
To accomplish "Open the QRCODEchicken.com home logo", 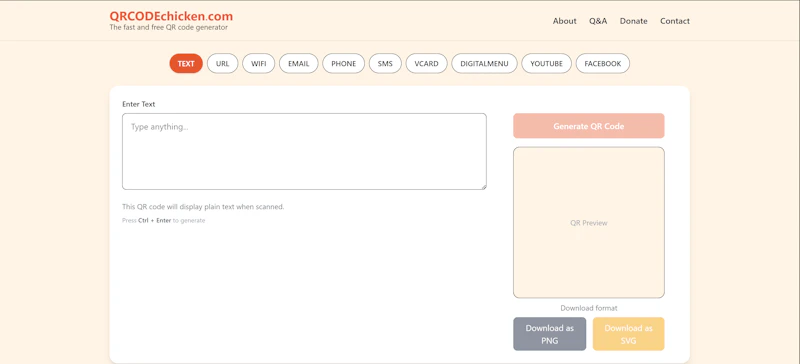I will pos(171,16).
